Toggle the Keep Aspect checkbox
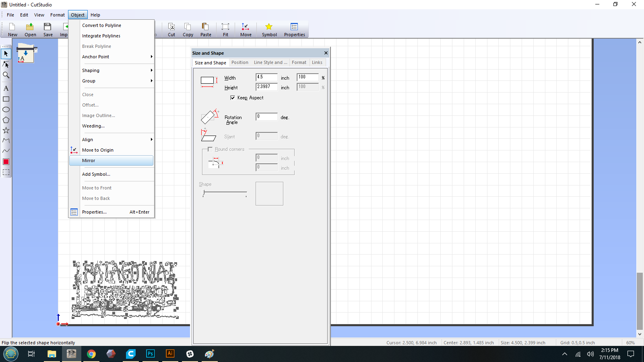The width and height of the screenshot is (644, 362). click(x=233, y=98)
